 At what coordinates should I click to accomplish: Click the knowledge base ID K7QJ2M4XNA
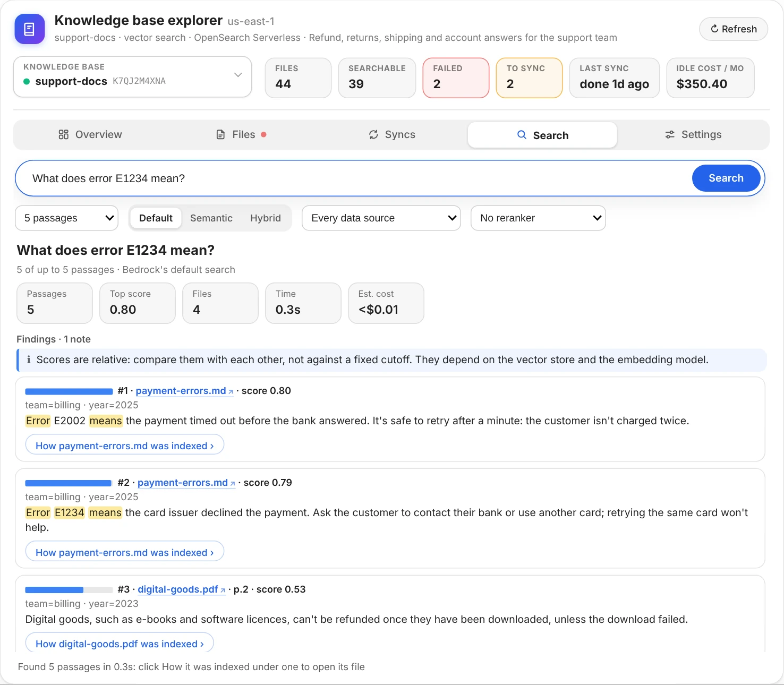click(139, 81)
